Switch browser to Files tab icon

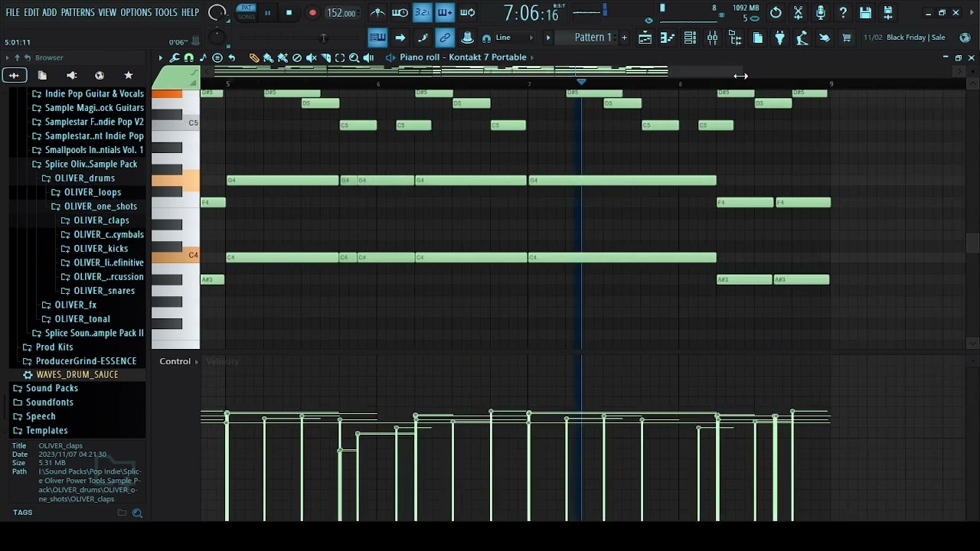(x=42, y=75)
